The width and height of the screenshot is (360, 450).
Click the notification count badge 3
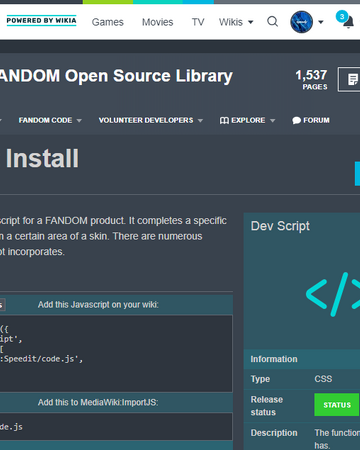point(342,16)
